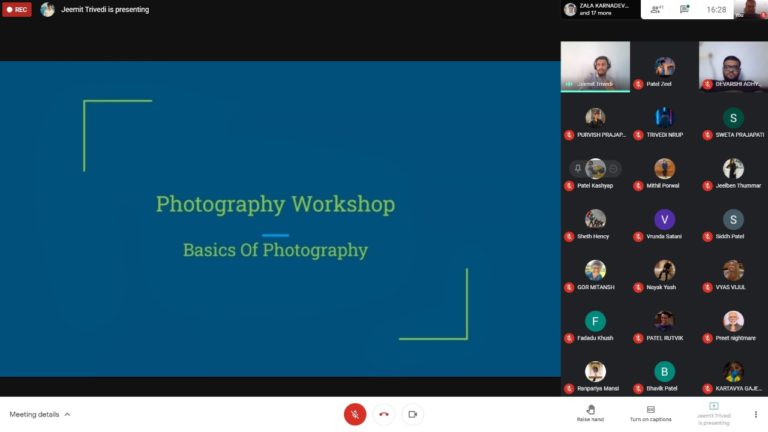Click KARTAVYA GAJE avatar
768x432 pixels.
point(733,372)
